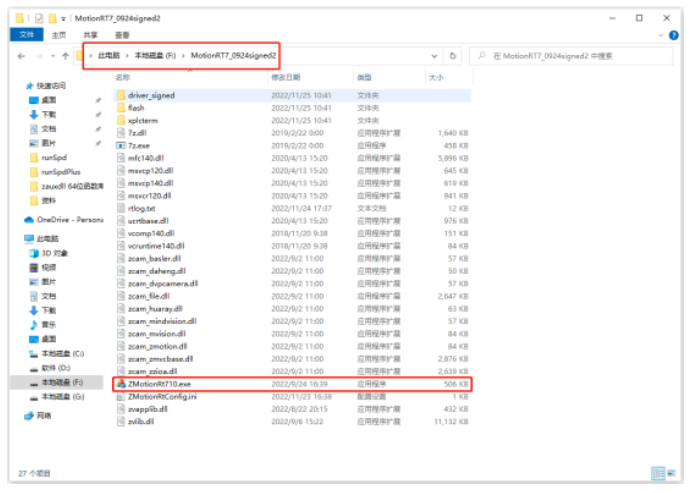This screenshot has height=493, width=693.
Task: Select the mfc140.dll file name
Action: point(146,158)
